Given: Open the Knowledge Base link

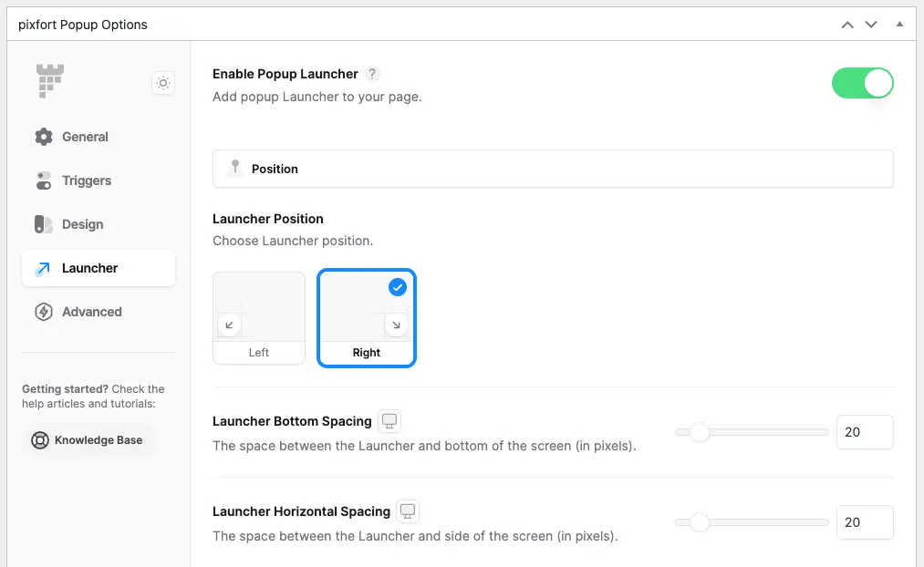Looking at the screenshot, I should [x=89, y=440].
